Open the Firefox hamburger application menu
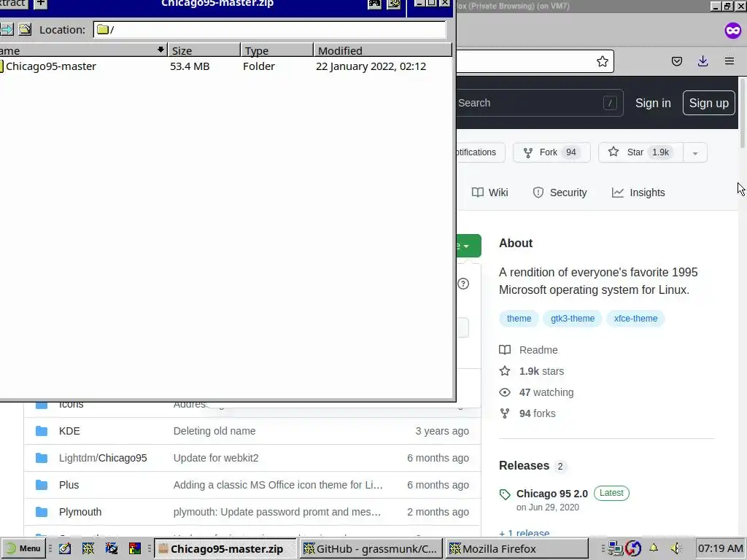Screen dimensions: 747x560 [x=729, y=61]
